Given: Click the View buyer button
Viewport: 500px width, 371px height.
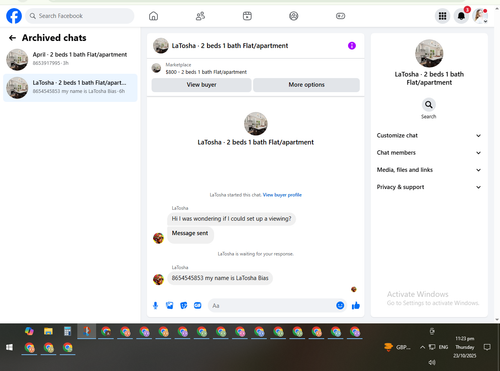Looking at the screenshot, I should [201, 85].
